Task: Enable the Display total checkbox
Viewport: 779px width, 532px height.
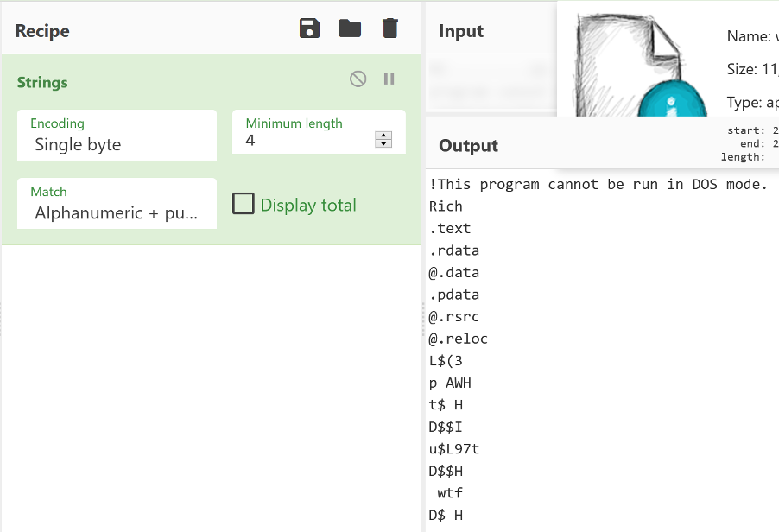Action: coord(244,204)
